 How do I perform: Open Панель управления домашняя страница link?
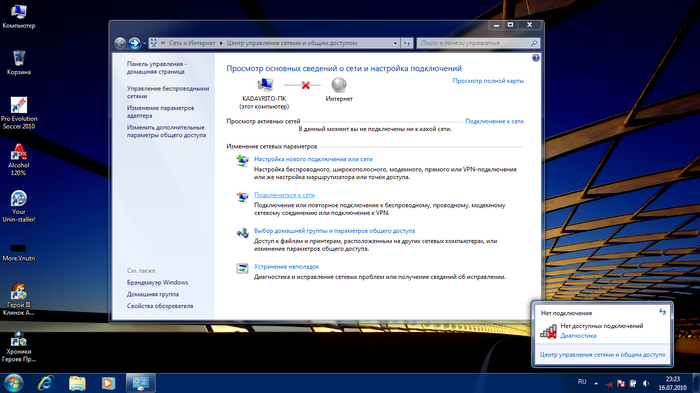(156, 68)
